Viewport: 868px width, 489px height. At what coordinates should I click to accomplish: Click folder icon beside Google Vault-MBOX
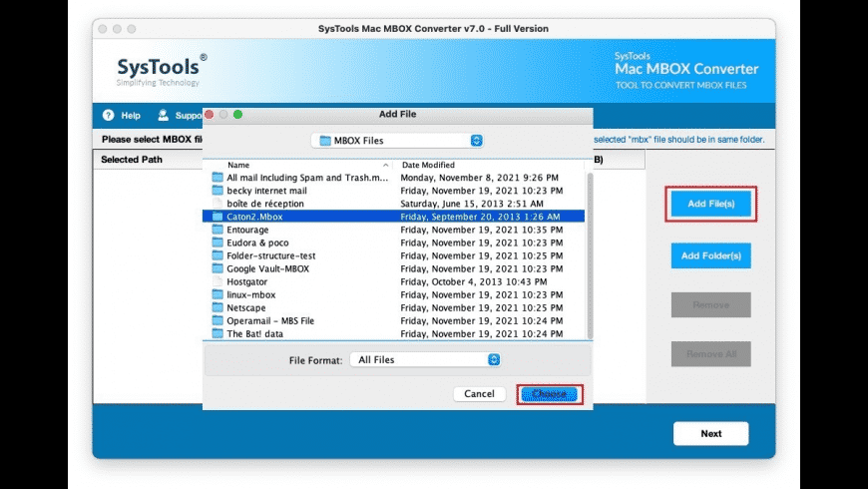pos(217,268)
